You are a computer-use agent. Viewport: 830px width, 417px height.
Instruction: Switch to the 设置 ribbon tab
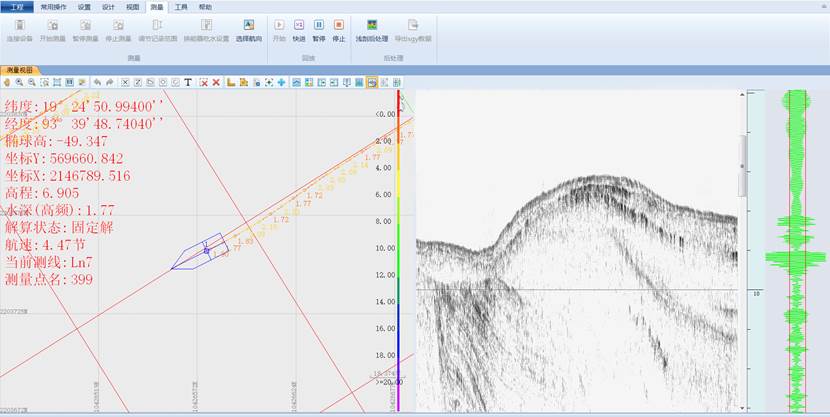pos(84,6)
